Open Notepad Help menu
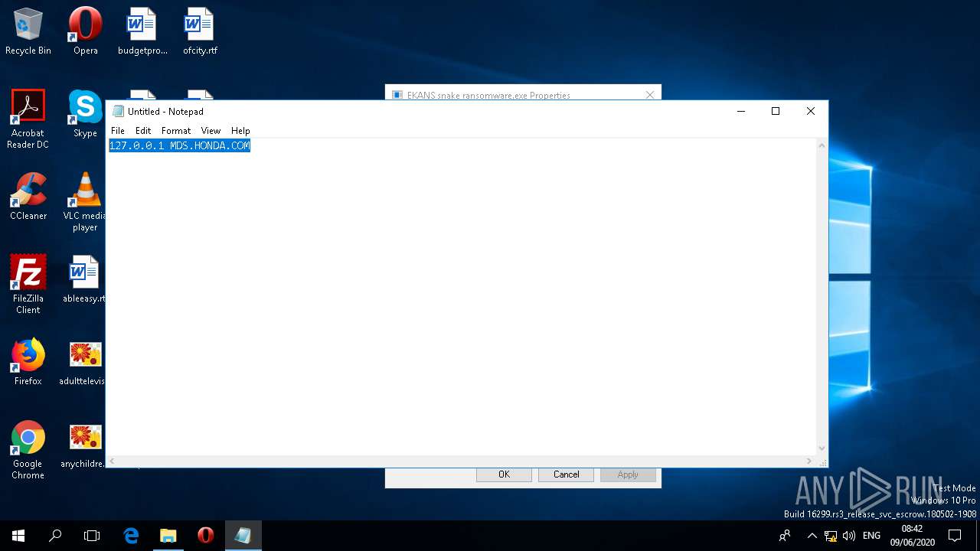 (x=240, y=131)
